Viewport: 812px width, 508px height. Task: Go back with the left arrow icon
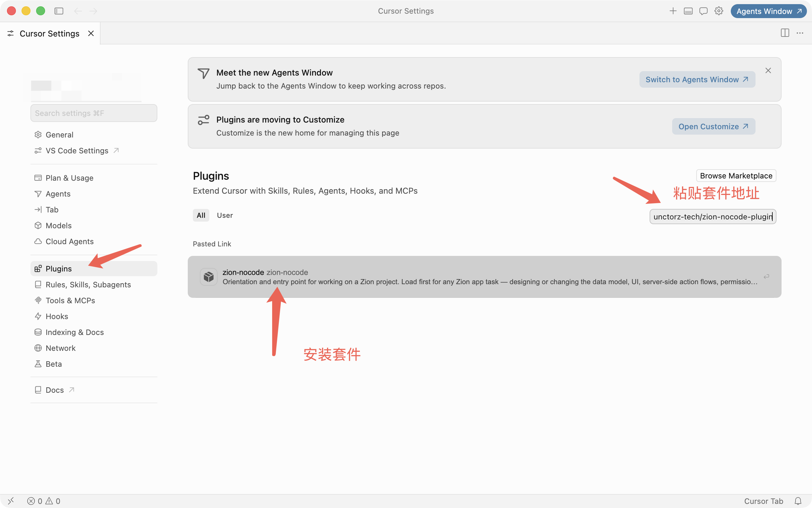(x=78, y=11)
